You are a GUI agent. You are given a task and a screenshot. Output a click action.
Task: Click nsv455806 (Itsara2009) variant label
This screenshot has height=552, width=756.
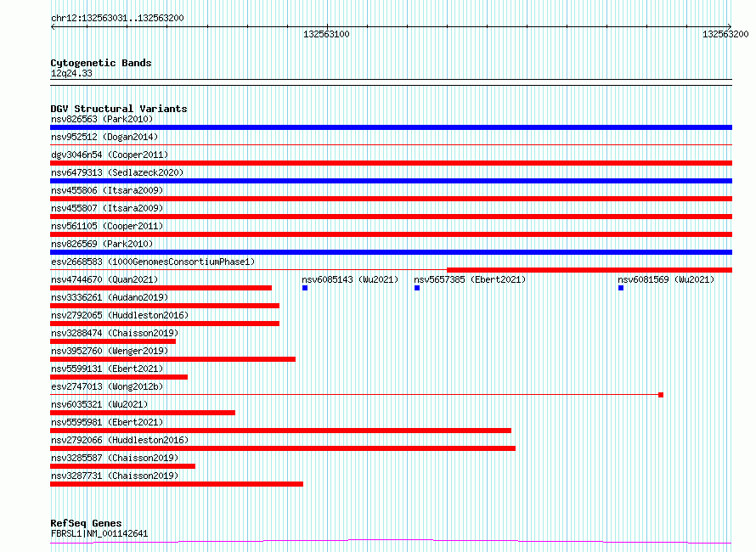(107, 190)
